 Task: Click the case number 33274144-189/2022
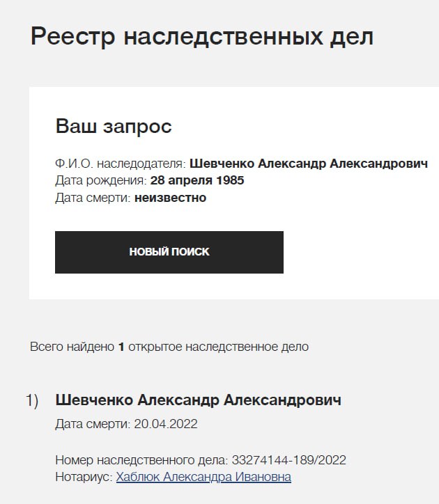288,460
